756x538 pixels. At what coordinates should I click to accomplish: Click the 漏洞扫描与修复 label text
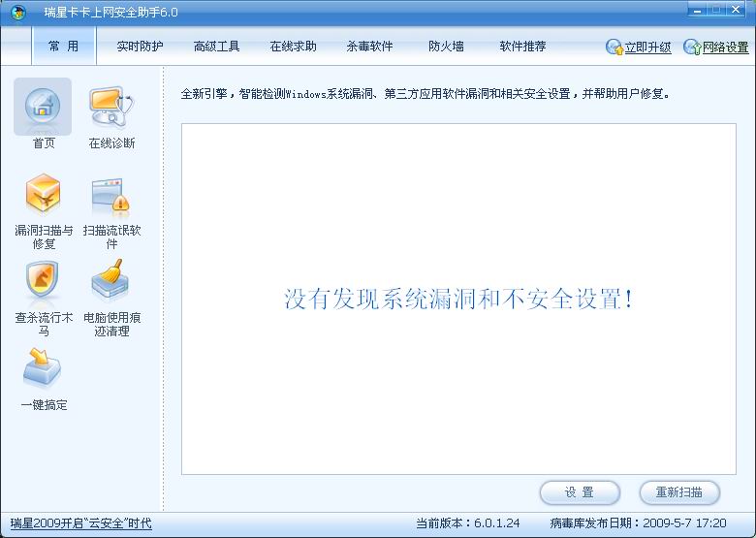coord(44,237)
